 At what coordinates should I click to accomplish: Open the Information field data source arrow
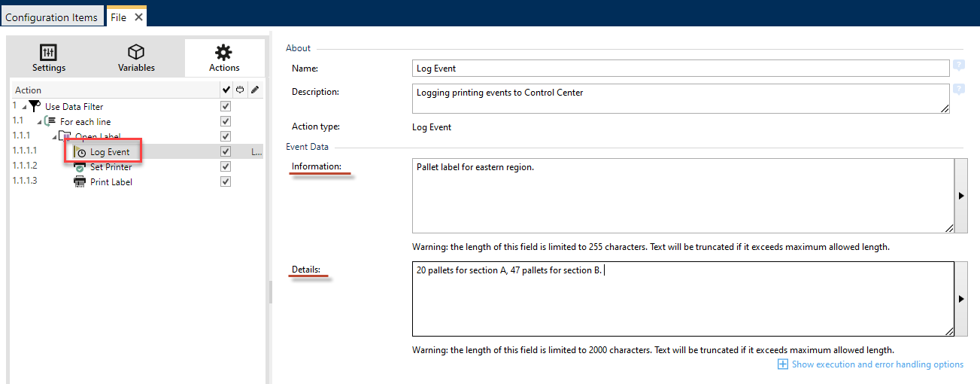tap(960, 196)
